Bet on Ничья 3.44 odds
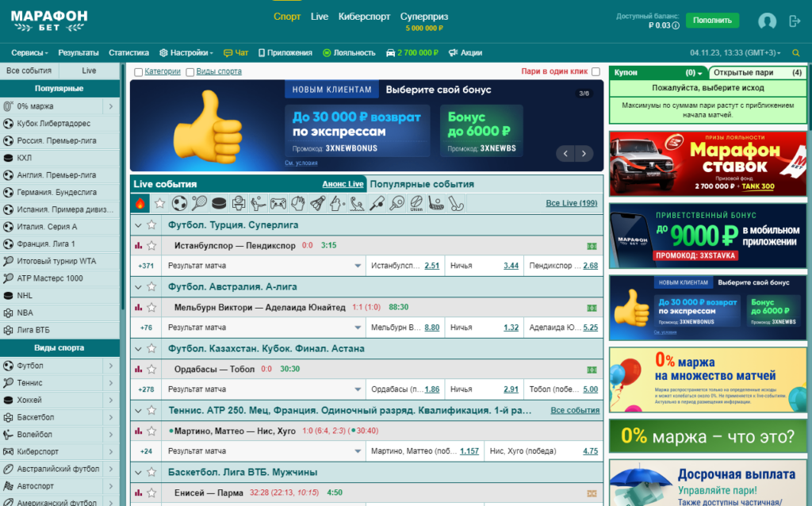Viewport: 812px width, 506px height. pyautogui.click(x=511, y=266)
